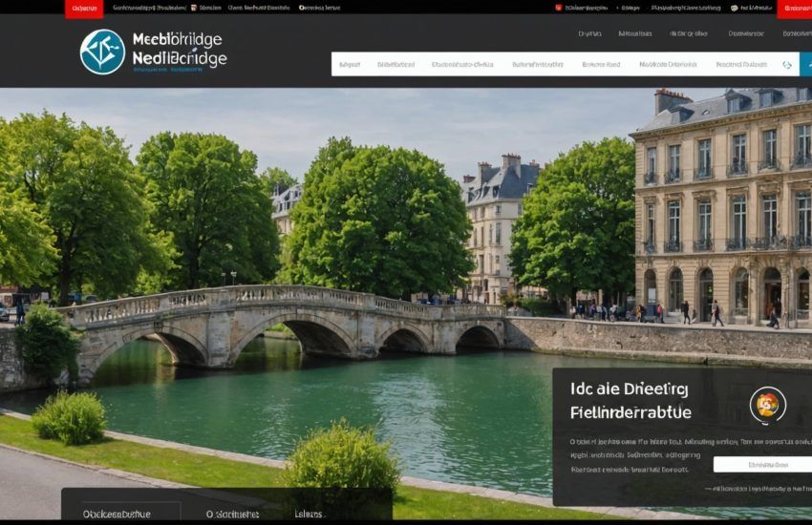Image resolution: width=812 pixels, height=525 pixels.
Task: Click the circular arrows icon in white navigation bar
Action: pyautogui.click(x=787, y=65)
